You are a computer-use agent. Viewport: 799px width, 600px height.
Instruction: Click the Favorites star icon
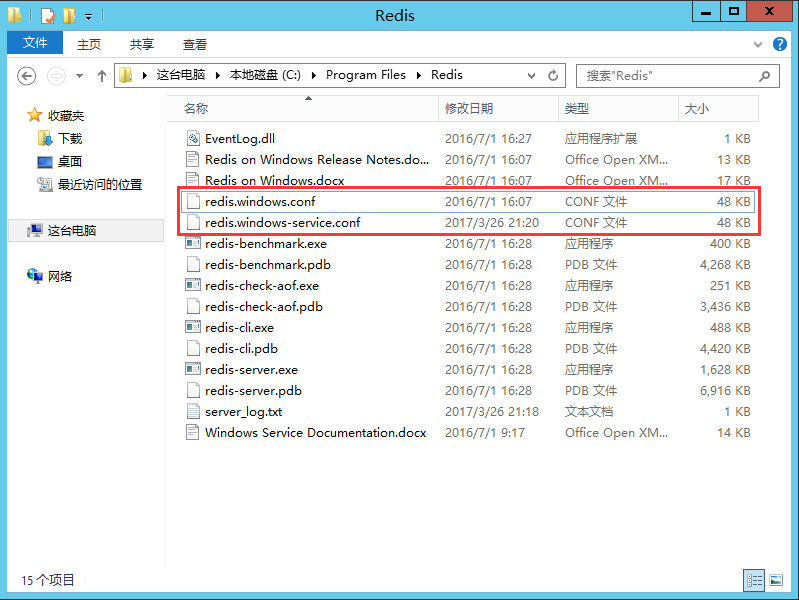coord(35,115)
